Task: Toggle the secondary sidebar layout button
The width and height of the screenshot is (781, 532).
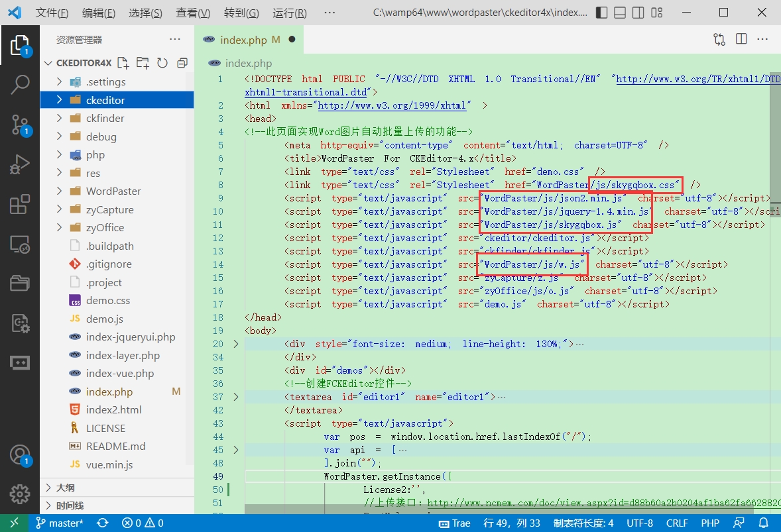Action: (x=638, y=13)
